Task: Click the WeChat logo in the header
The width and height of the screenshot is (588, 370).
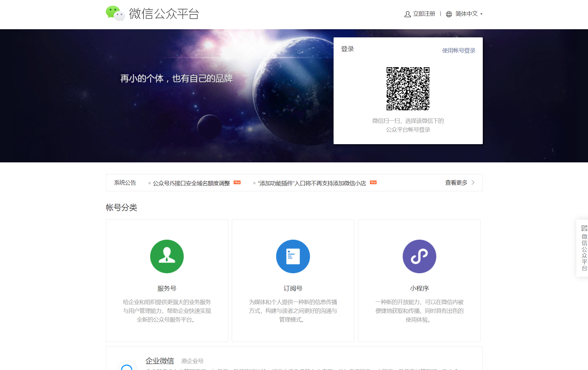Action: click(115, 14)
